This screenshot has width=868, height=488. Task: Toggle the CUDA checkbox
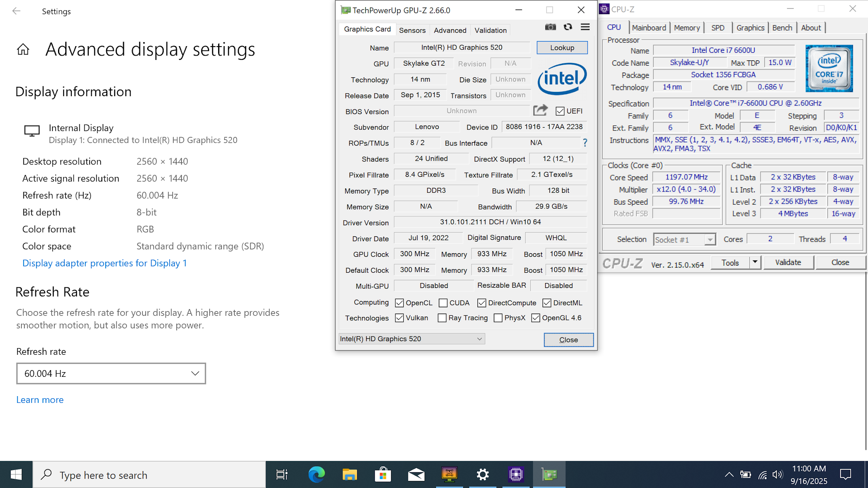443,303
